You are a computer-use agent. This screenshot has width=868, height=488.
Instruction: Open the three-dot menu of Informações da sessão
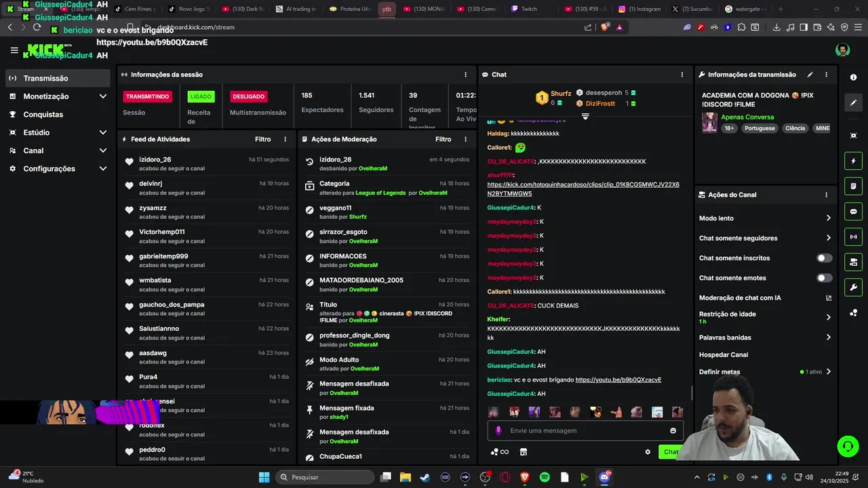pyautogui.click(x=465, y=75)
